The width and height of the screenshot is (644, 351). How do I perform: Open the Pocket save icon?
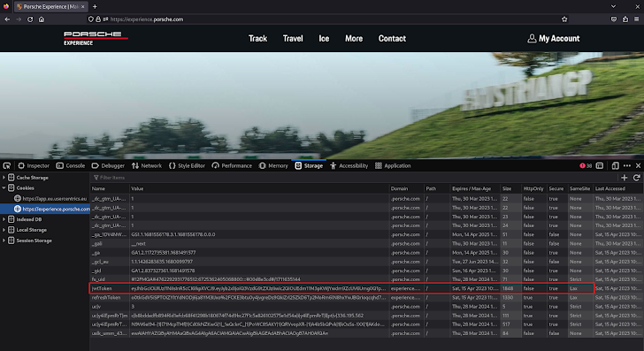pos(614,19)
